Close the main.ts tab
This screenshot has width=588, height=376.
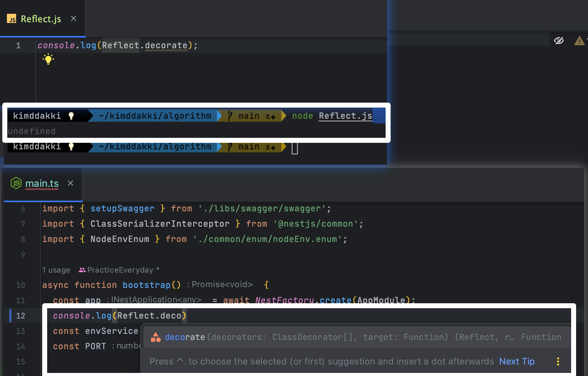(x=71, y=183)
